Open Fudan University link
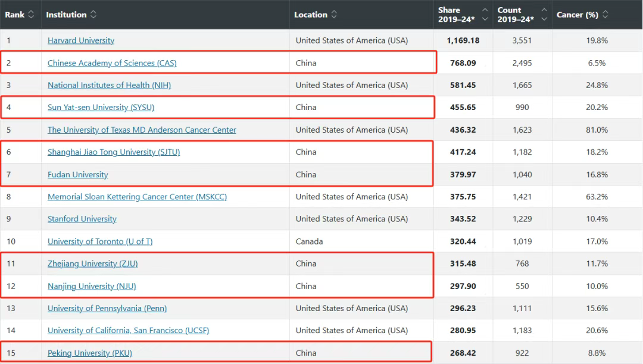643x364 pixels. pos(78,174)
